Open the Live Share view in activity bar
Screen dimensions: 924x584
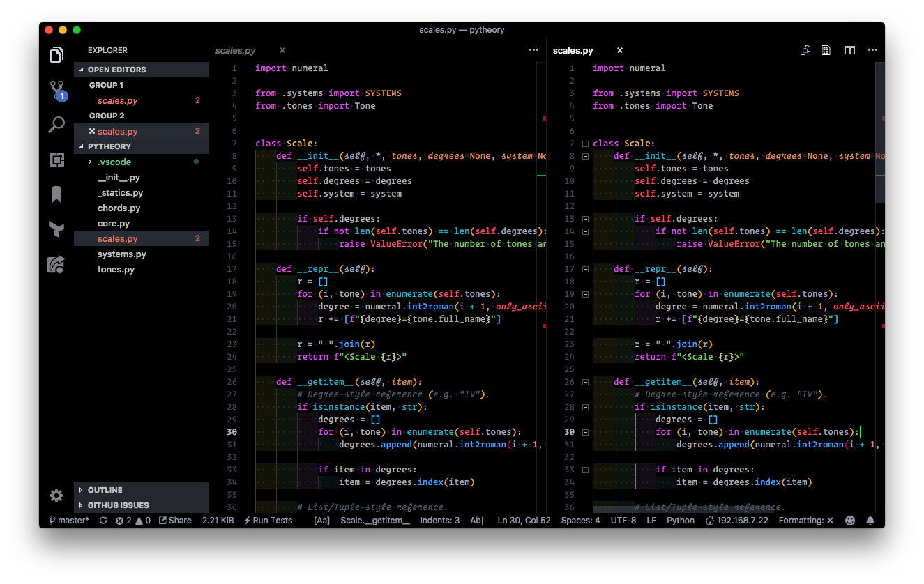coord(56,264)
